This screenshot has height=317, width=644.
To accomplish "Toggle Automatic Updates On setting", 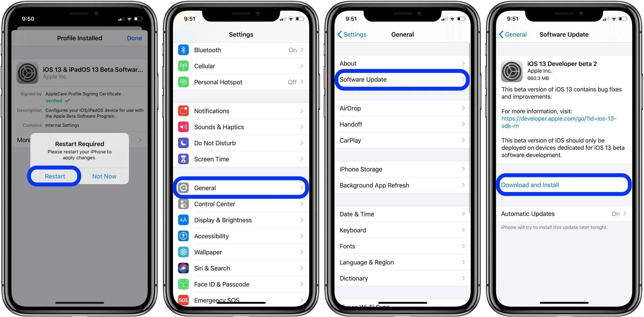I will [563, 212].
